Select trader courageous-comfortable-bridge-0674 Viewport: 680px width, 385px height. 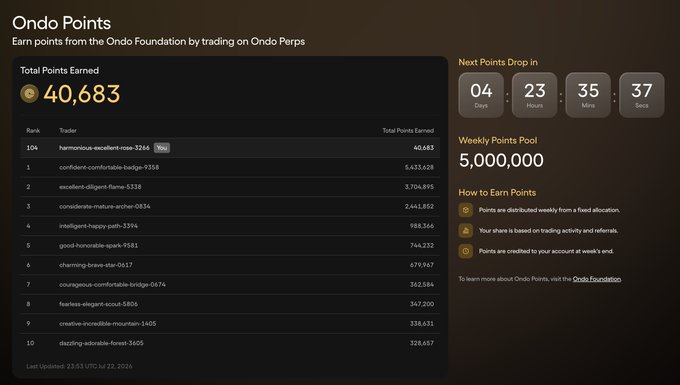tap(112, 284)
